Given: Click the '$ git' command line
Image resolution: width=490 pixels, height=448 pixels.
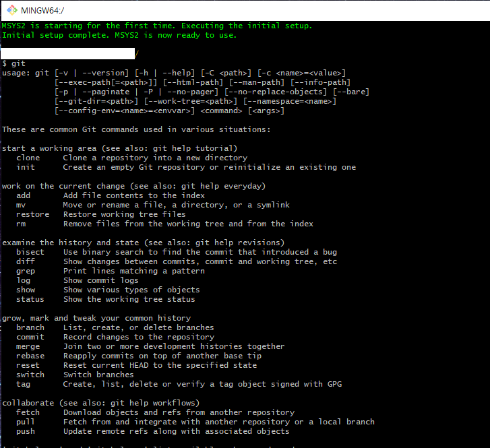Looking at the screenshot, I should tap(13, 63).
